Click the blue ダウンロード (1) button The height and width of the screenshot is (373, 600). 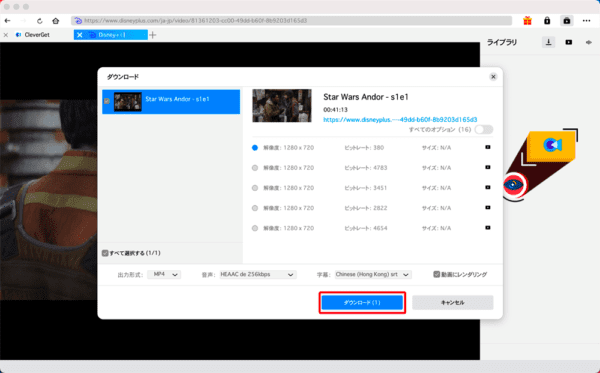(362, 303)
